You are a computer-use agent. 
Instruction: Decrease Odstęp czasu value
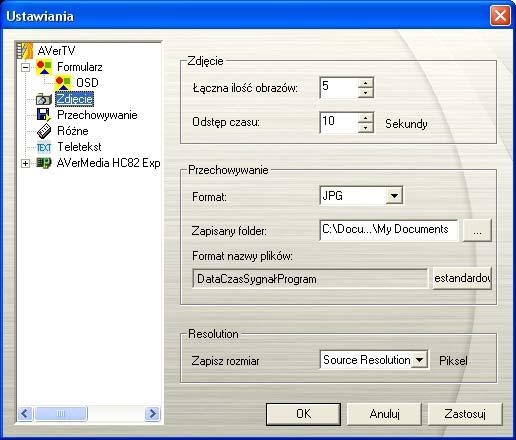point(366,128)
